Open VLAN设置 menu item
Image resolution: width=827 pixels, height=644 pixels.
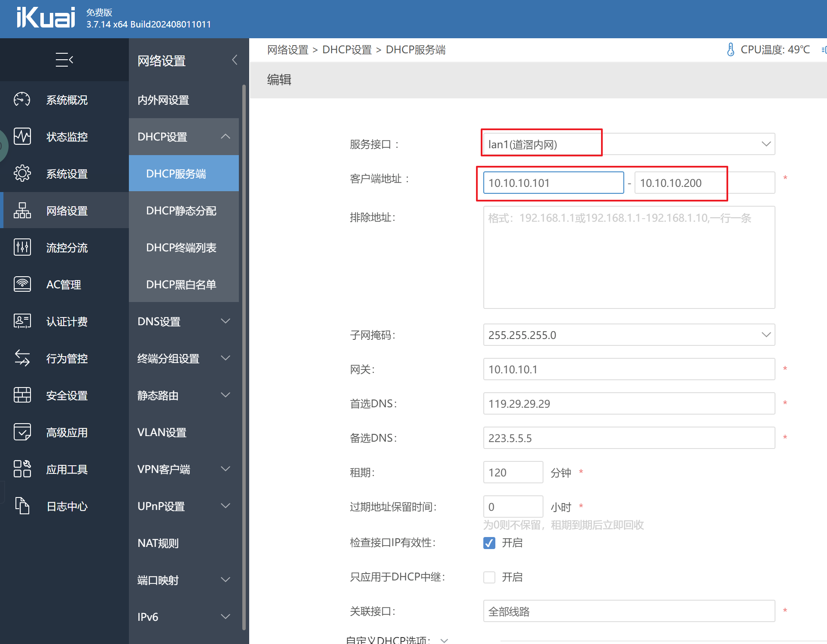point(184,432)
